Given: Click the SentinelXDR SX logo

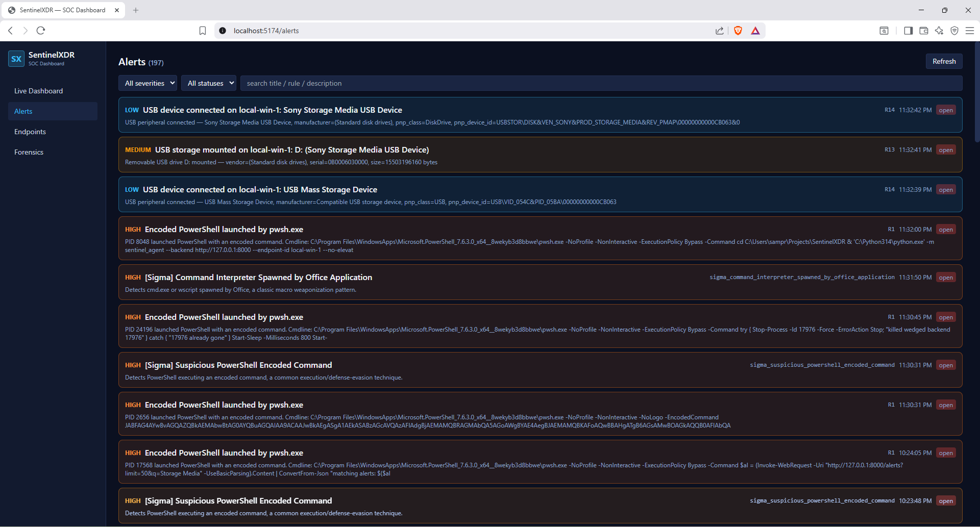Looking at the screenshot, I should pyautogui.click(x=16, y=59).
